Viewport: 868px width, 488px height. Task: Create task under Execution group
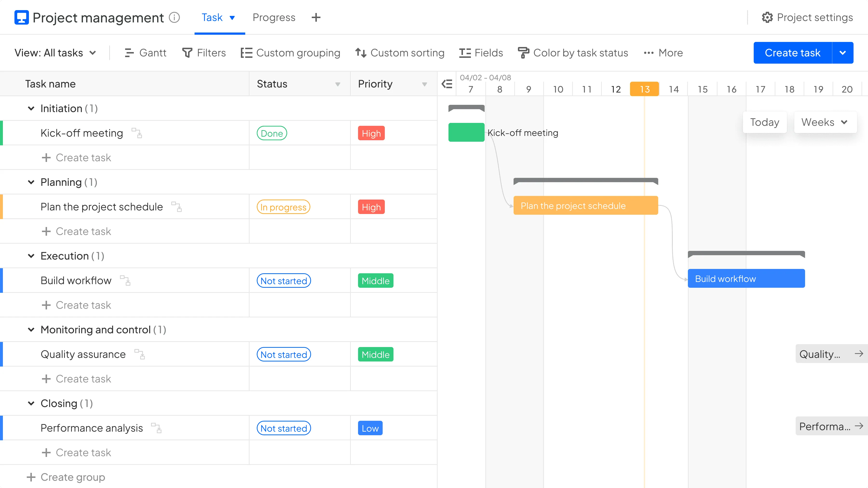[76, 305]
